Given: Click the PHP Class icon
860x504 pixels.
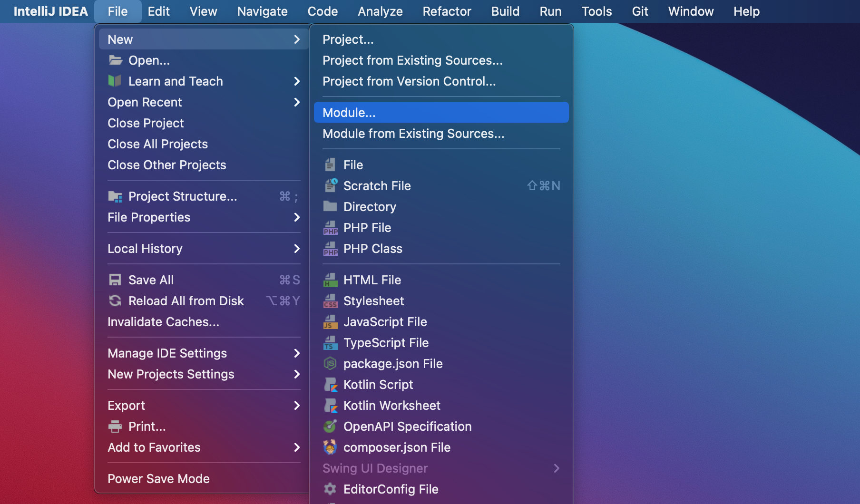Looking at the screenshot, I should tap(331, 249).
